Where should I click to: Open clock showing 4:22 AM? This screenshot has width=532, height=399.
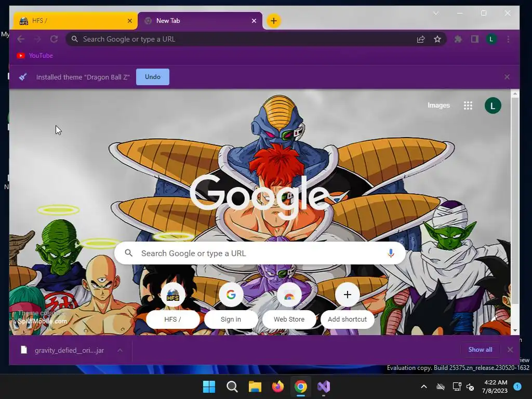click(495, 387)
